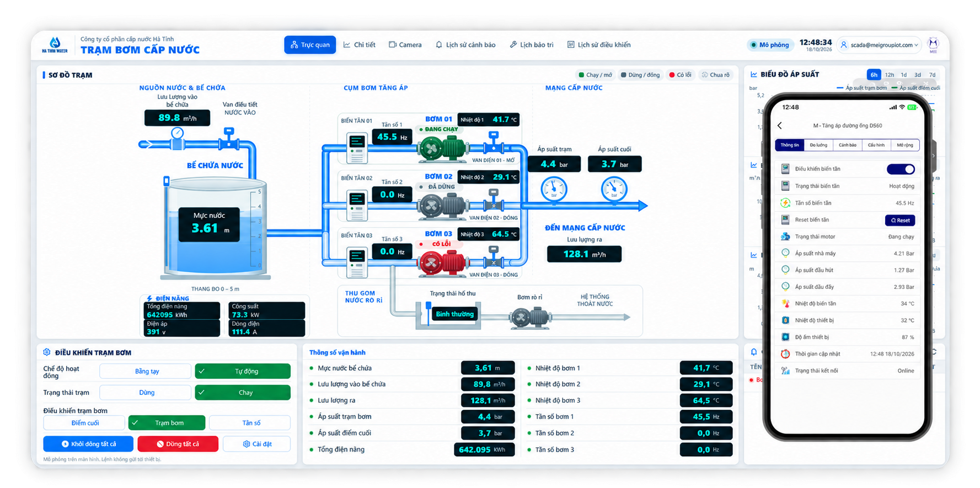Select the inlet regulating valve icon
Image resolution: width=980 pixels, height=488 pixels.
pyautogui.click(x=228, y=138)
